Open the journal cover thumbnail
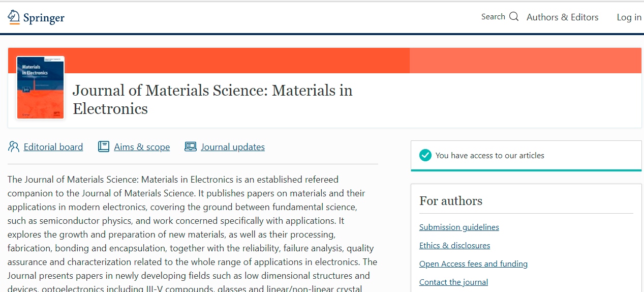644x292 pixels. tap(41, 87)
